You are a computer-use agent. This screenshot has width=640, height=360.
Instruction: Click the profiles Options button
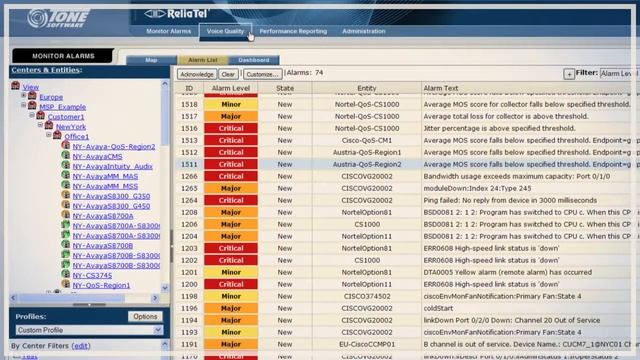[x=145, y=316]
